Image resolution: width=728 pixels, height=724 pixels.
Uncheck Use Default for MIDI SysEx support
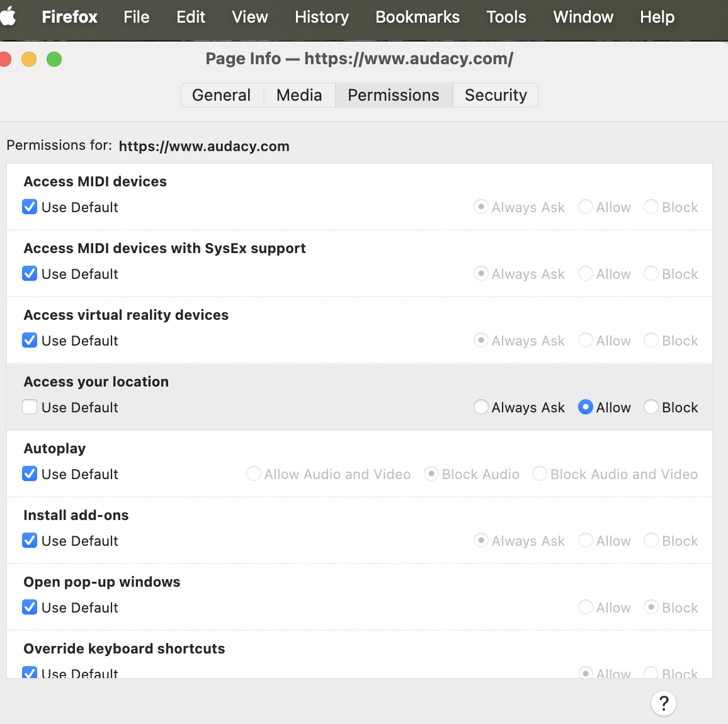[x=30, y=274]
